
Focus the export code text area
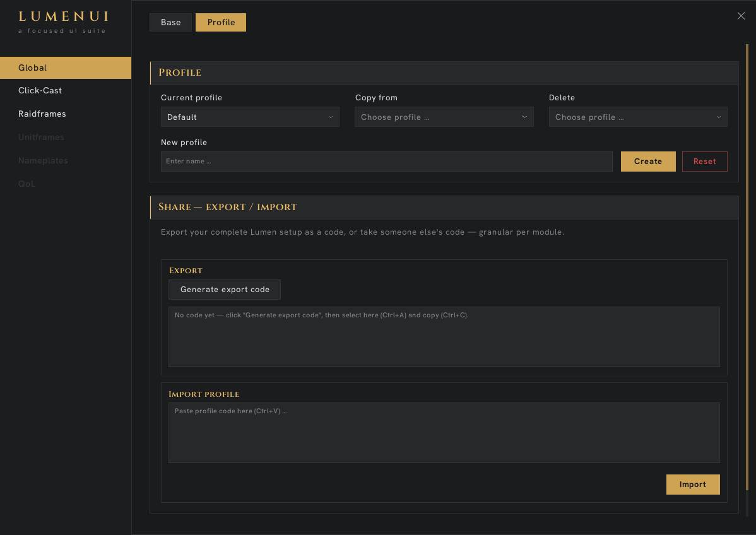pos(444,337)
